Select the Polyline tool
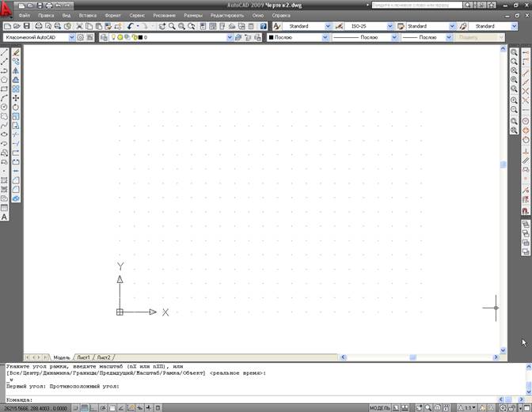Screen dimensions: 532x412 (4, 71)
